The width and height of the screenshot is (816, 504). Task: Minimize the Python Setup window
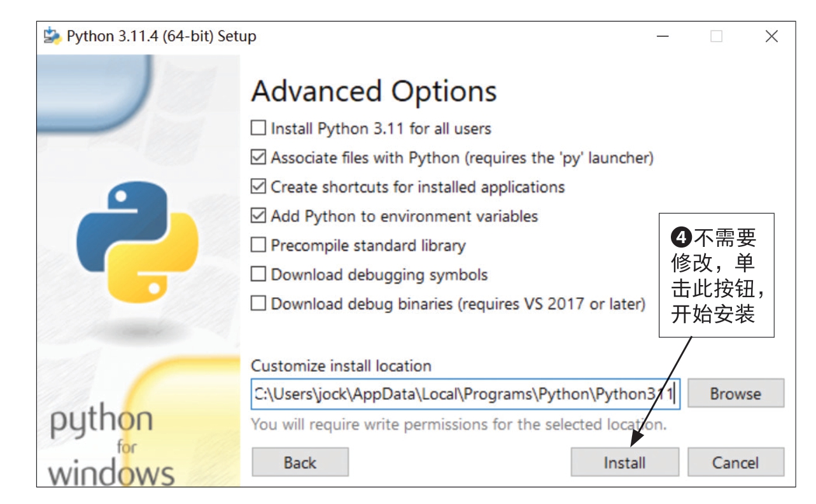[663, 36]
